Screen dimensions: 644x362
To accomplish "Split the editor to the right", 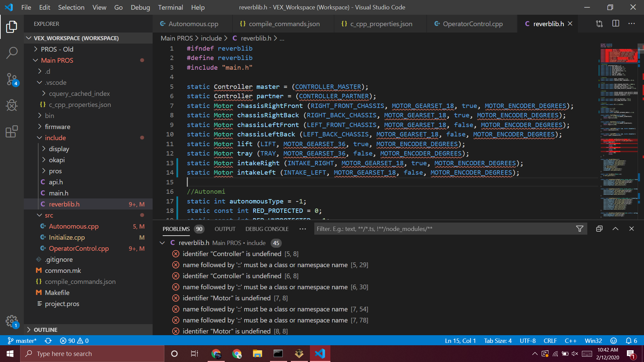I will [x=616, y=24].
